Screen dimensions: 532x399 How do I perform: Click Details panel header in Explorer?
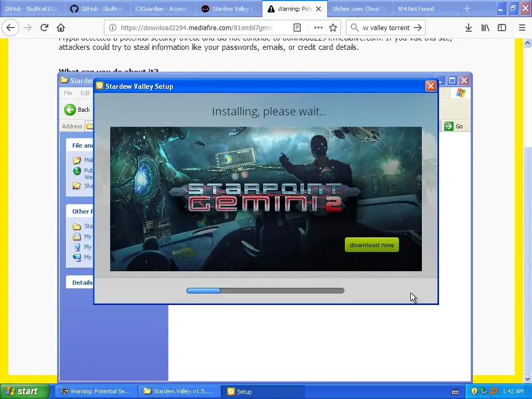click(x=80, y=282)
